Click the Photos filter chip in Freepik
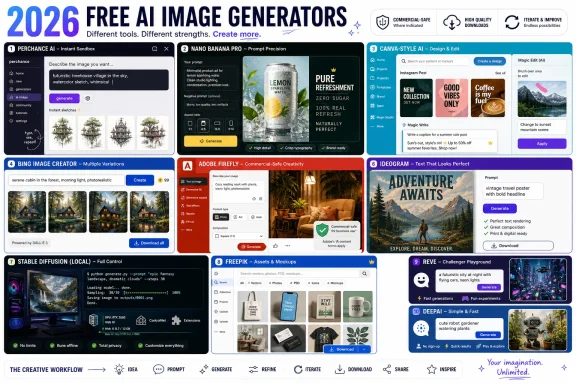Screen dimensions: 576x384 click(x=276, y=283)
